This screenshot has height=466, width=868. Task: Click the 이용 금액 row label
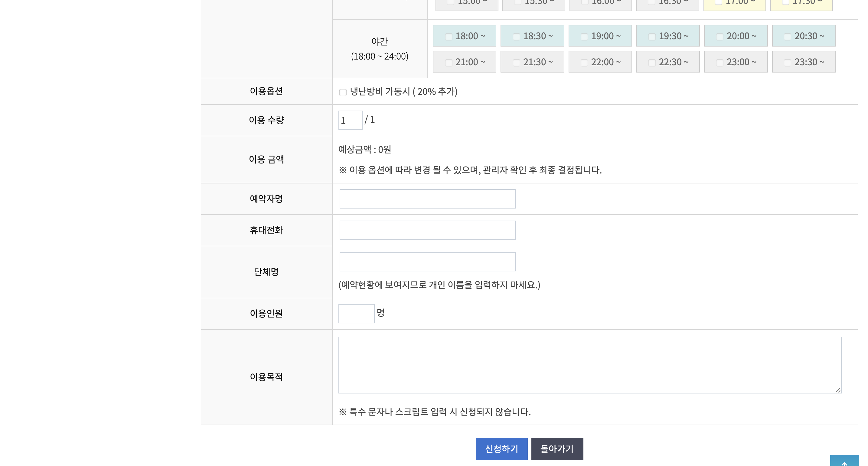[x=266, y=160]
